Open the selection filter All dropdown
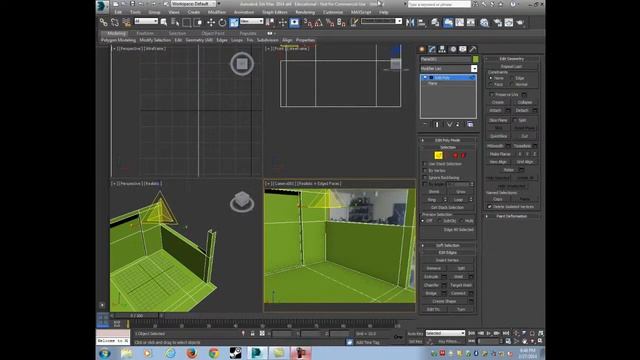Viewport: 640px width, 360px height. 146,21
